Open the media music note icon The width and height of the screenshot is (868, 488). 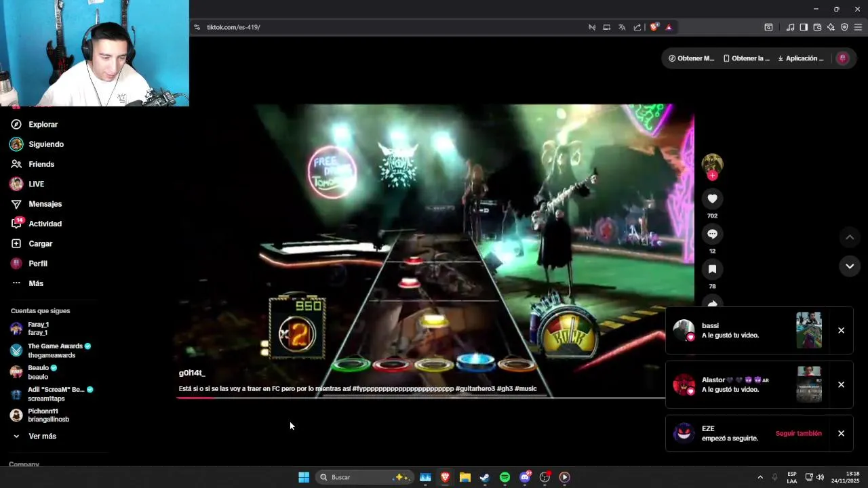tap(790, 27)
